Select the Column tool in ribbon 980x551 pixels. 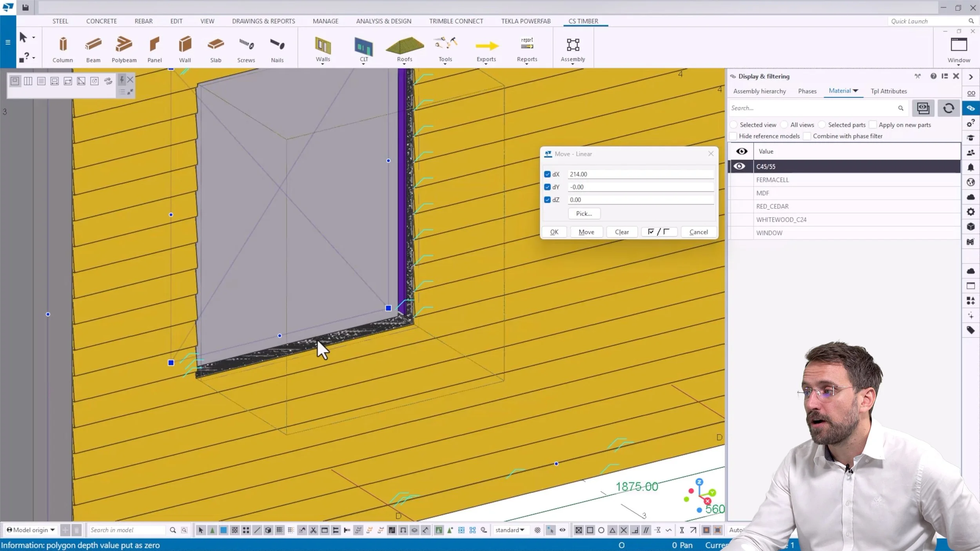(63, 49)
